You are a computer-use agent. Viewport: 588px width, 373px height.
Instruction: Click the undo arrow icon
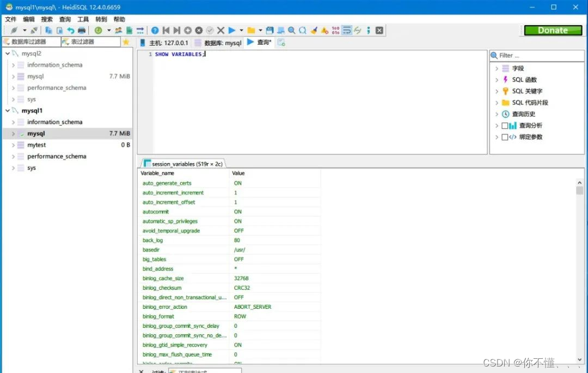point(70,30)
